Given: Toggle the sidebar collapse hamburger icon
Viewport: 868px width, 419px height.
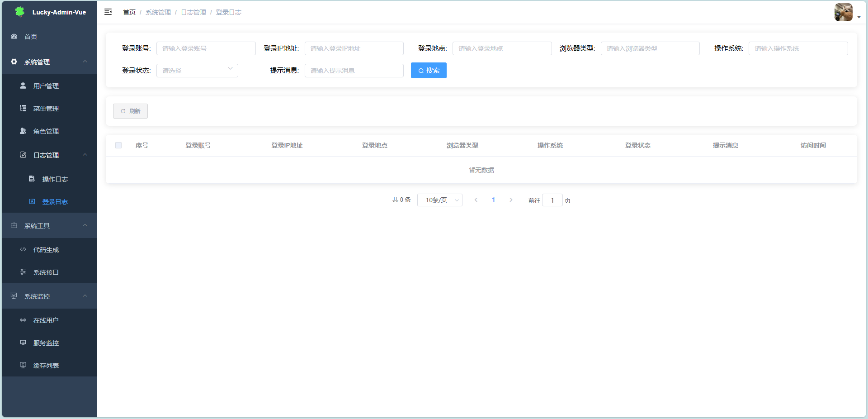Looking at the screenshot, I should coord(108,12).
